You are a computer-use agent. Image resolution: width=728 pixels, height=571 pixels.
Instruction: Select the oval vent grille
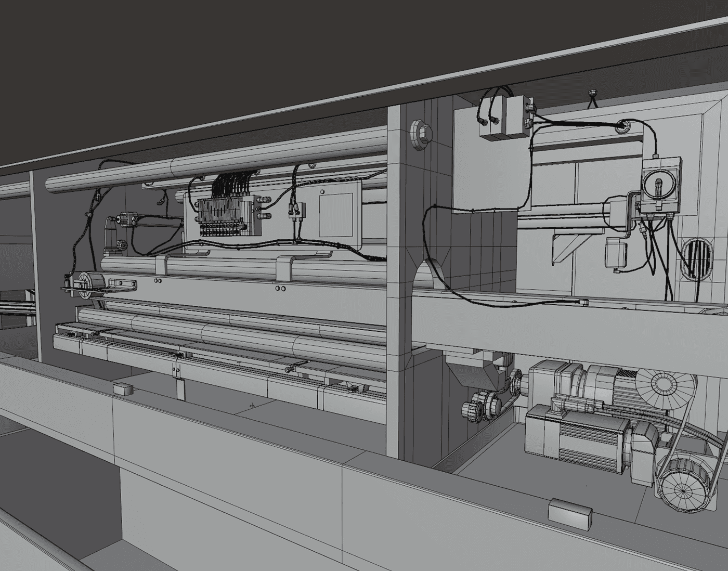click(697, 258)
